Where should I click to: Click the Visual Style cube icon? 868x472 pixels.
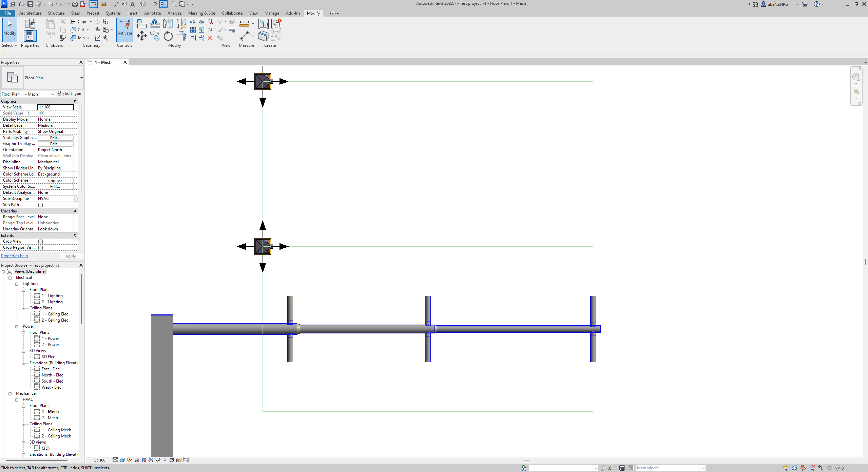[122, 460]
